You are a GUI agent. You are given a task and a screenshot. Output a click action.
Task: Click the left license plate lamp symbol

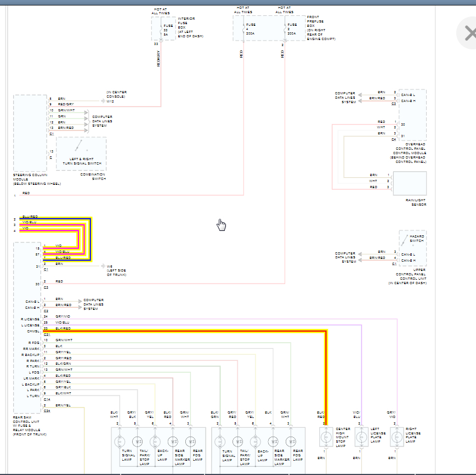[361, 437]
